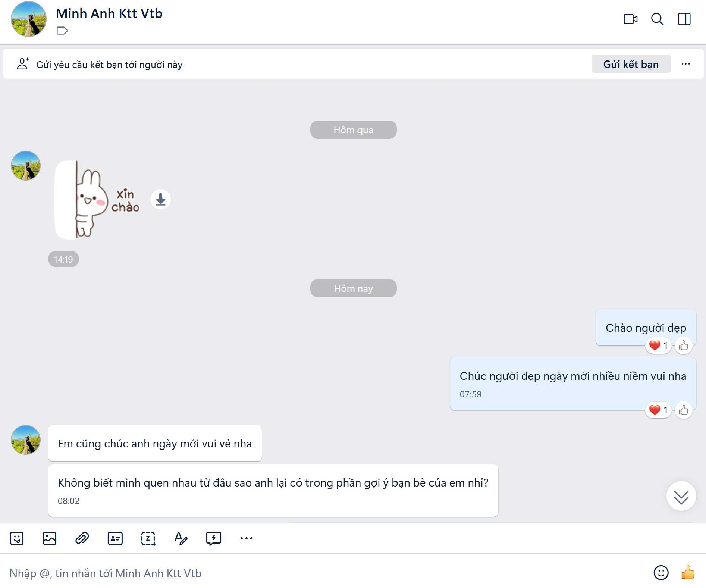This screenshot has height=588, width=706.
Task: Attach an image using picture icon
Action: coord(49,538)
